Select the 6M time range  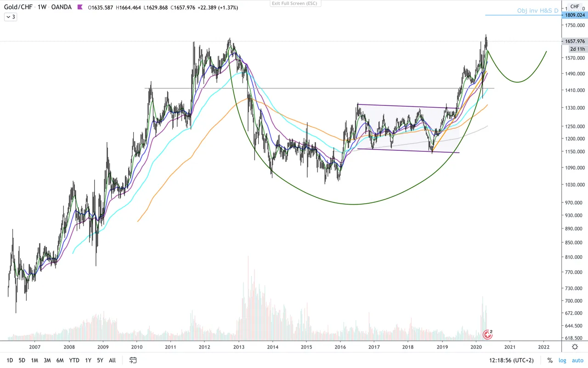pyautogui.click(x=60, y=360)
